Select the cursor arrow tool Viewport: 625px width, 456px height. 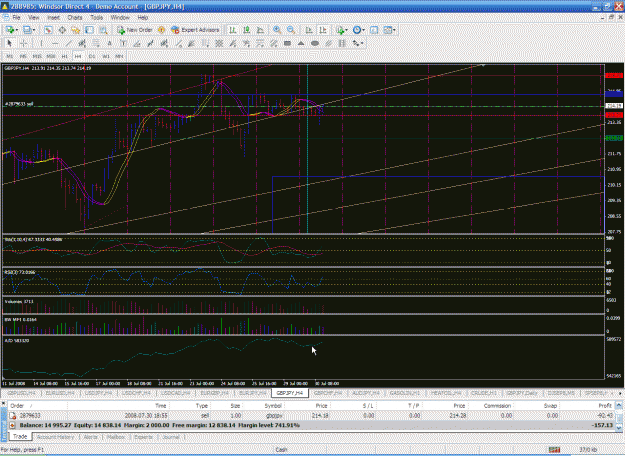point(10,43)
